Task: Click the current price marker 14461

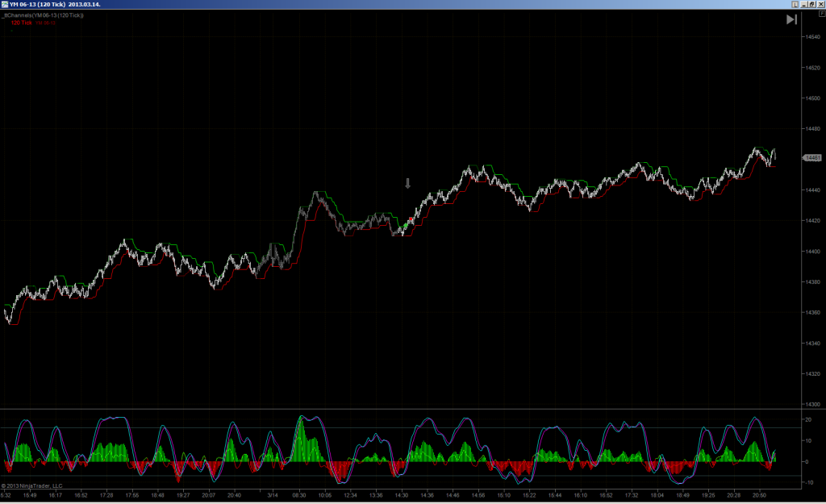Action: point(812,157)
